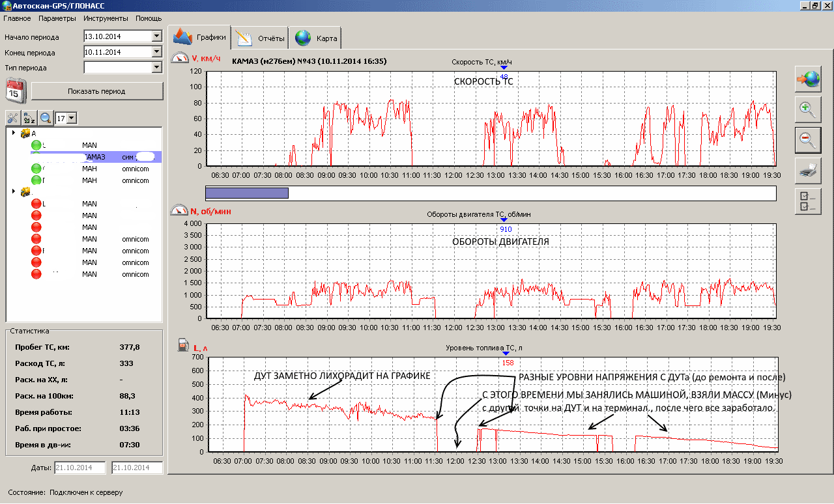The height and width of the screenshot is (504, 834).
Task: Open the checklist graph options button
Action: 808,201
